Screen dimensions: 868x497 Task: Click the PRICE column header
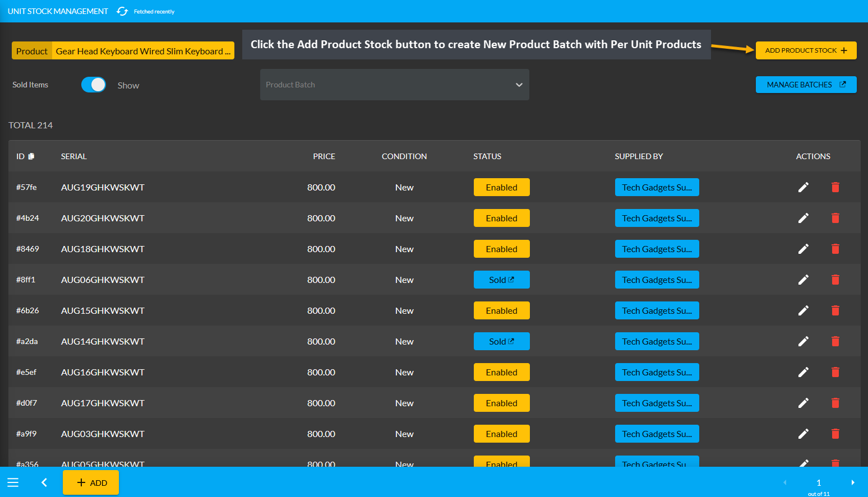point(324,156)
